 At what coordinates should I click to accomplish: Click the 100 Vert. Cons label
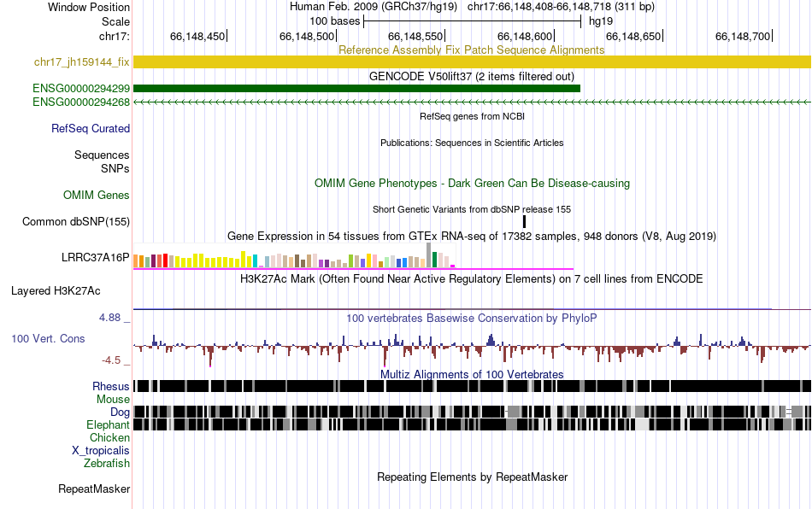pos(48,338)
